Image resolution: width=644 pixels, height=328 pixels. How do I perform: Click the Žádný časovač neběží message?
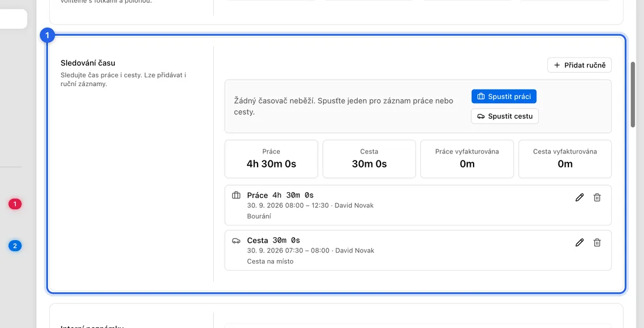point(344,107)
